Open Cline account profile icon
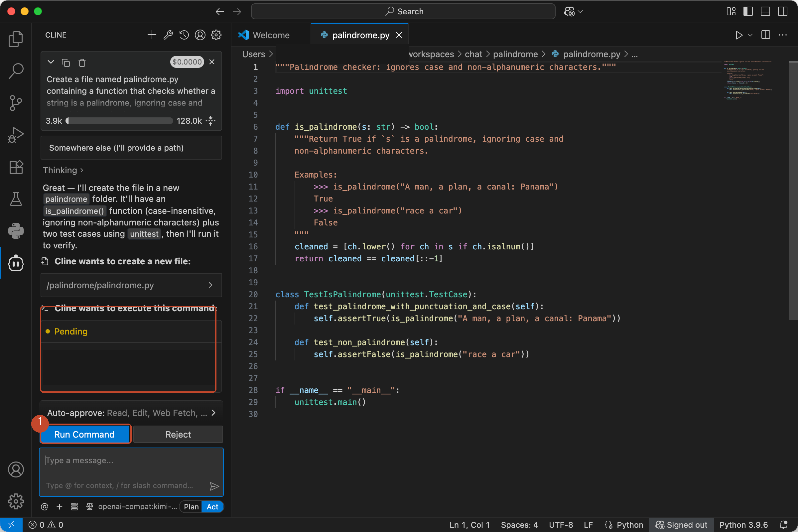 tap(200, 35)
